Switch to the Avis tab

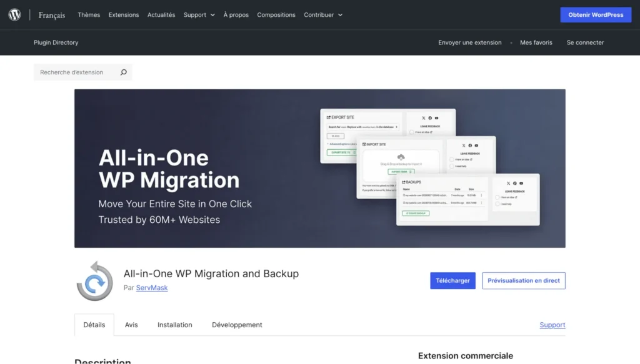tap(131, 325)
